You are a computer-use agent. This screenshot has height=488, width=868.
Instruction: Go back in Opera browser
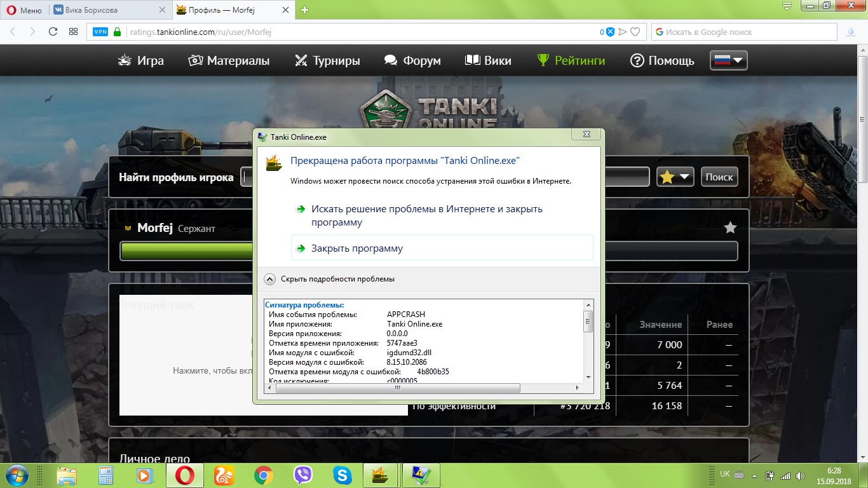[x=14, y=32]
